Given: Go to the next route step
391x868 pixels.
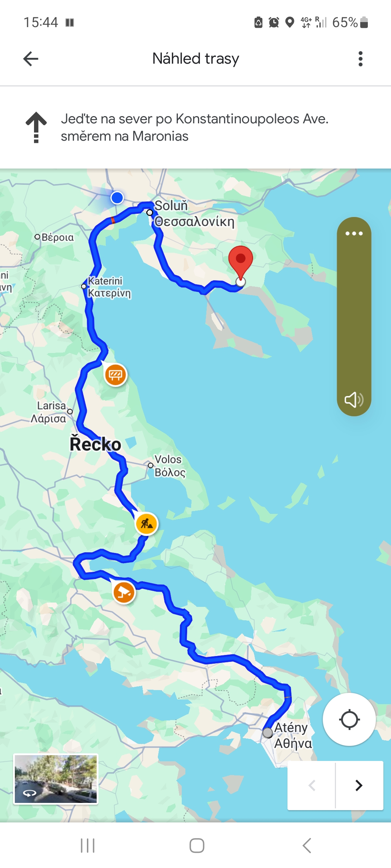Looking at the screenshot, I should pos(359,785).
